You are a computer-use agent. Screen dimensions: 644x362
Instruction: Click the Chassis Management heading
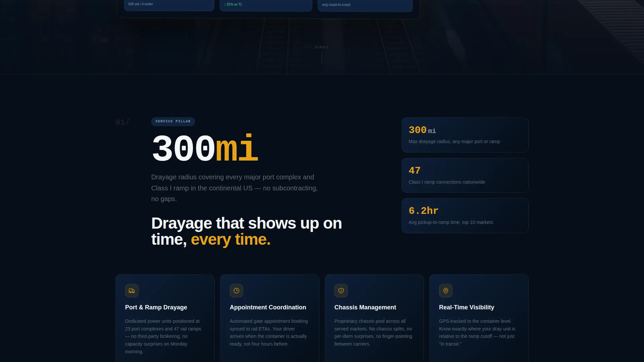[365, 307]
